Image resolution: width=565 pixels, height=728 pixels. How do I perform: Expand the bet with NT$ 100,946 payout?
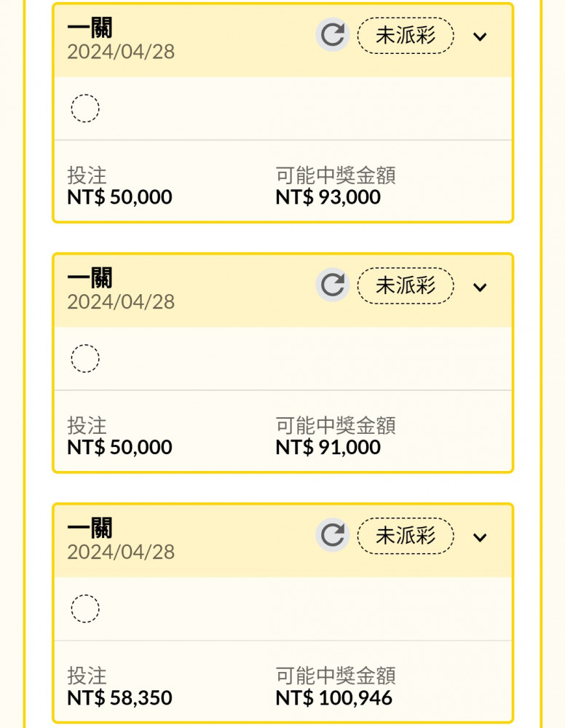tap(480, 538)
